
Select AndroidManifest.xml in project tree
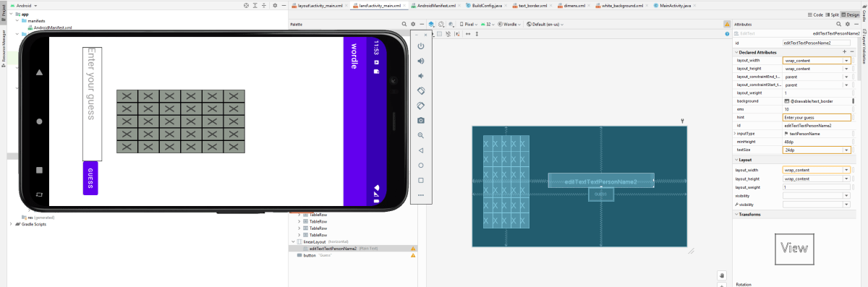53,27
